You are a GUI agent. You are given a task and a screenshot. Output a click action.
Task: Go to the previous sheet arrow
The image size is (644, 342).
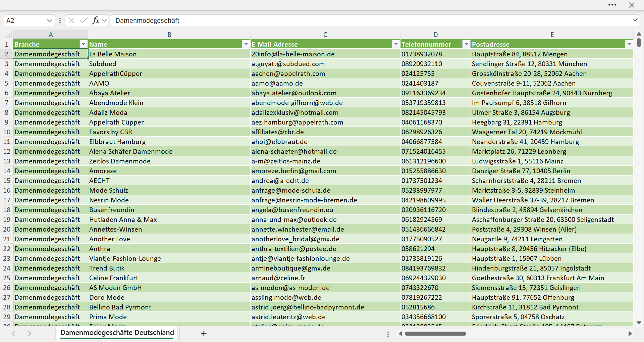(x=13, y=333)
